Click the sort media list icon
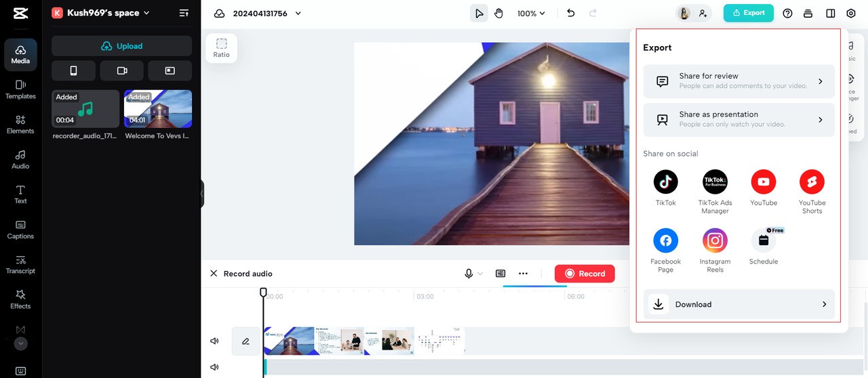This screenshot has height=378, width=868. 184,13
